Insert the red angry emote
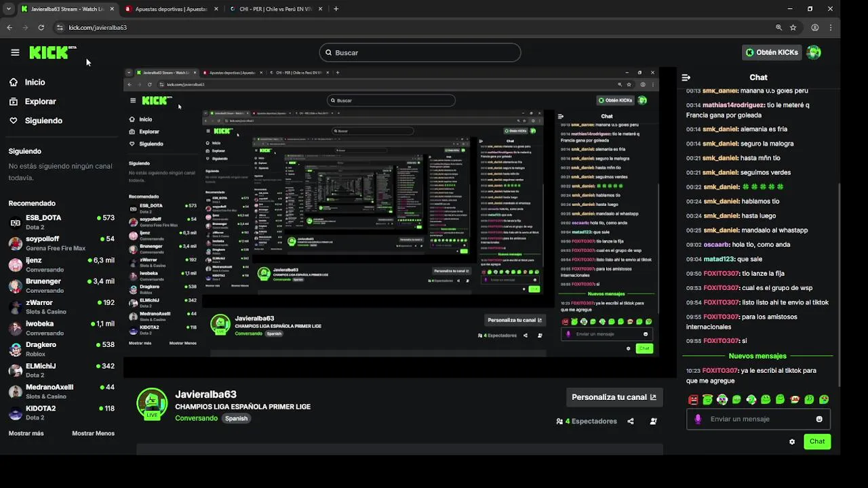 [x=693, y=400]
